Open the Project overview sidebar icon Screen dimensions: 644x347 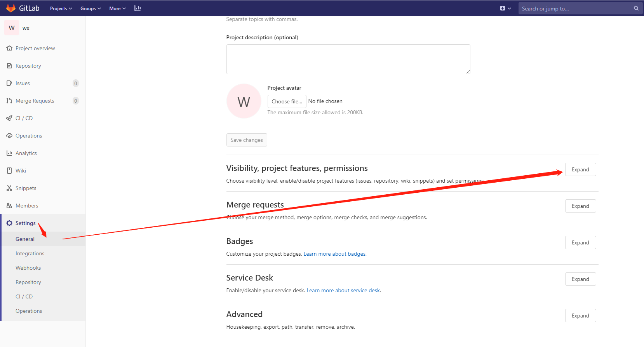[9, 48]
